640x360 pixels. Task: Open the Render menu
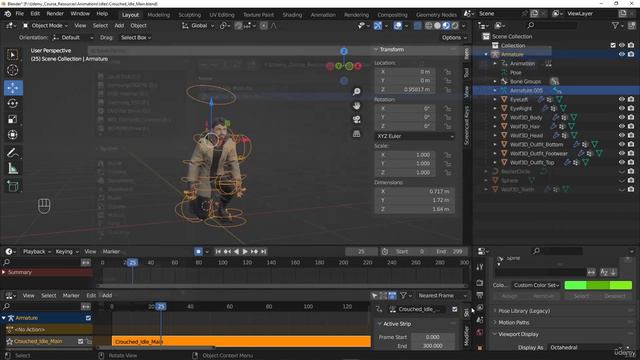pyautogui.click(x=55, y=13)
